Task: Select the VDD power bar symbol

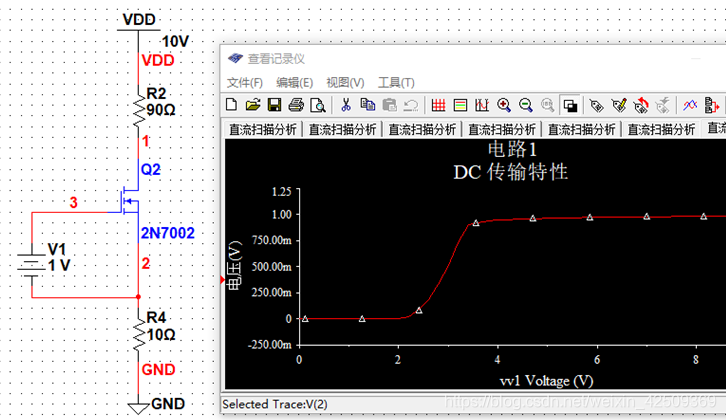Action: tap(138, 31)
